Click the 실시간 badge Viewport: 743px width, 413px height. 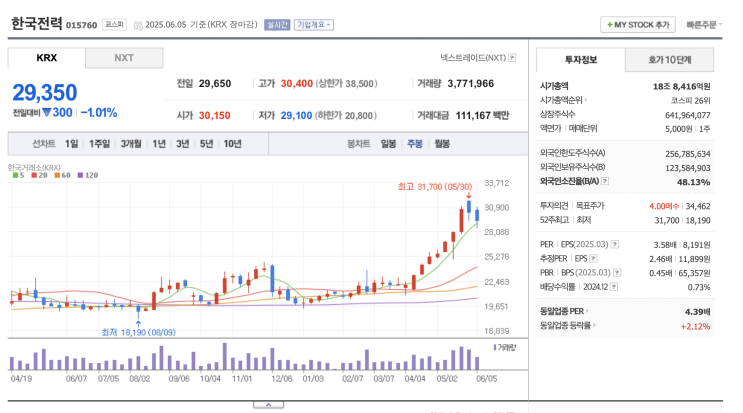[x=277, y=25]
